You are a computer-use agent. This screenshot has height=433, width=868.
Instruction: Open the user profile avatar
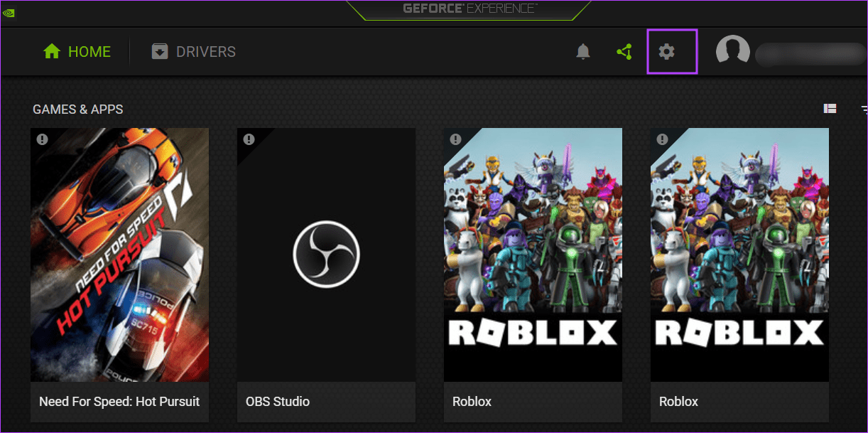coord(732,50)
